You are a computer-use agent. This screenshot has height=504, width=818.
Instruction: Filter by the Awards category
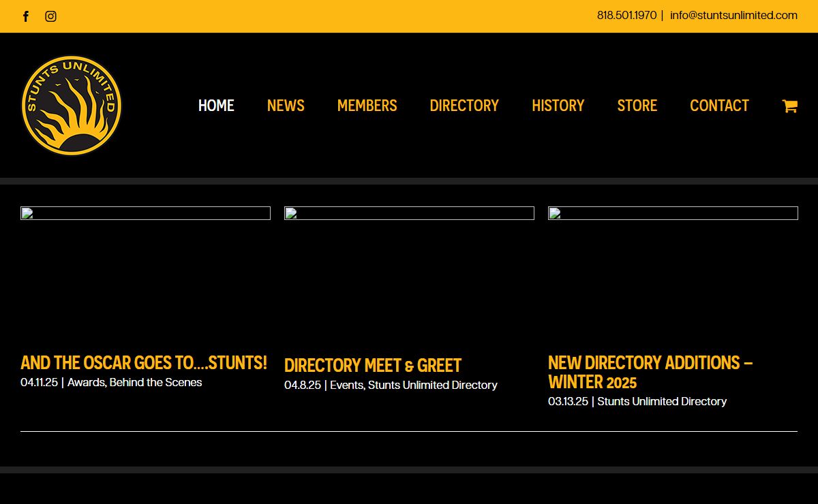tap(87, 383)
